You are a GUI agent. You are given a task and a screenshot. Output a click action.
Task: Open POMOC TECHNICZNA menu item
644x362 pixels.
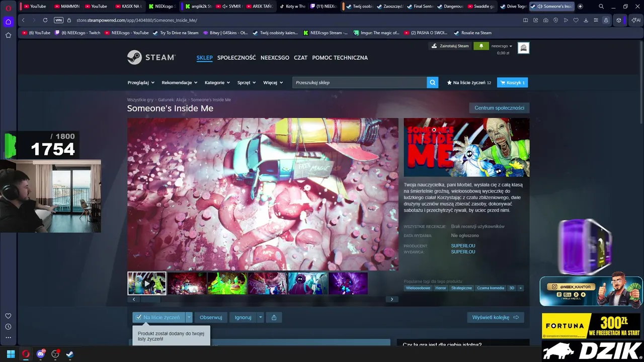click(x=340, y=58)
